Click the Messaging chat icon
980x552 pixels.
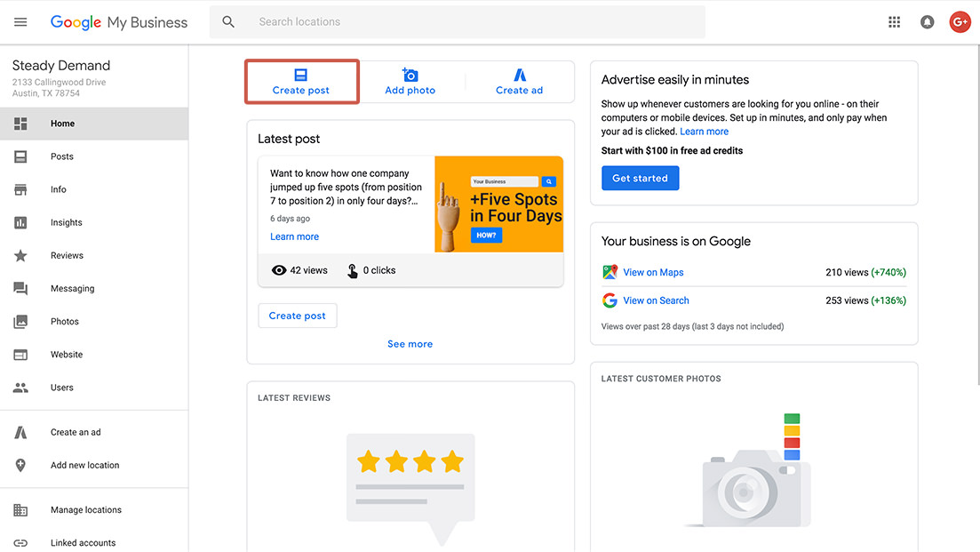click(x=20, y=288)
